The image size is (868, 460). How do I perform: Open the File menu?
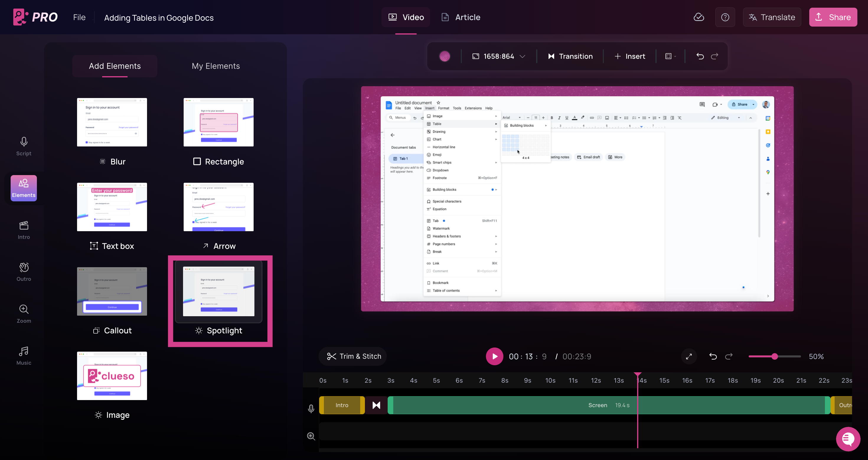[79, 17]
